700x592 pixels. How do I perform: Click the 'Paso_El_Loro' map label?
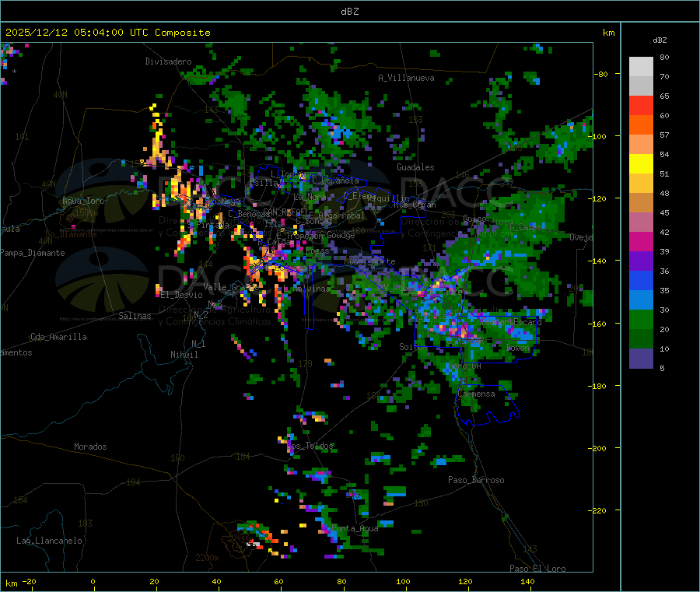coord(537,569)
